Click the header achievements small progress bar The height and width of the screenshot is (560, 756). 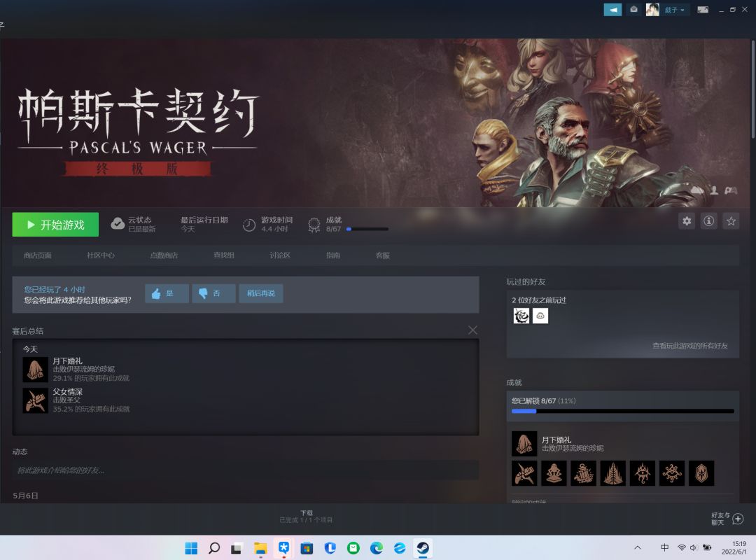click(x=367, y=229)
